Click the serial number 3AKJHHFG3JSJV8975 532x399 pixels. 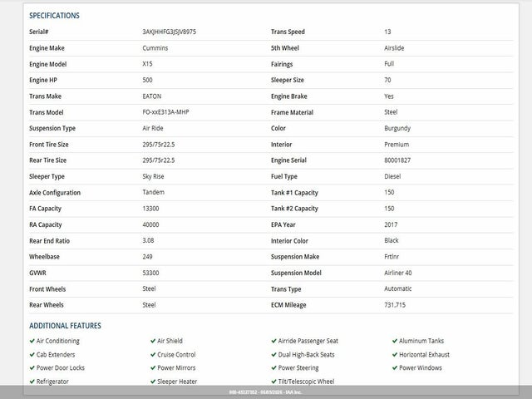(170, 32)
